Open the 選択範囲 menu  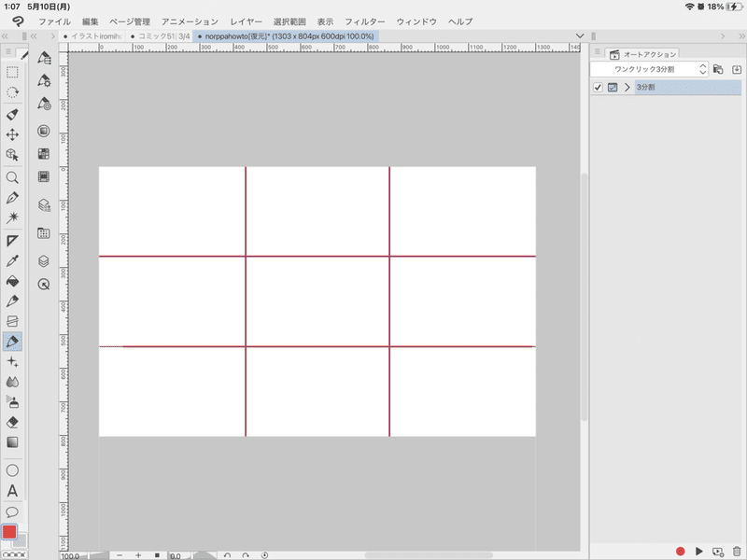coord(289,21)
